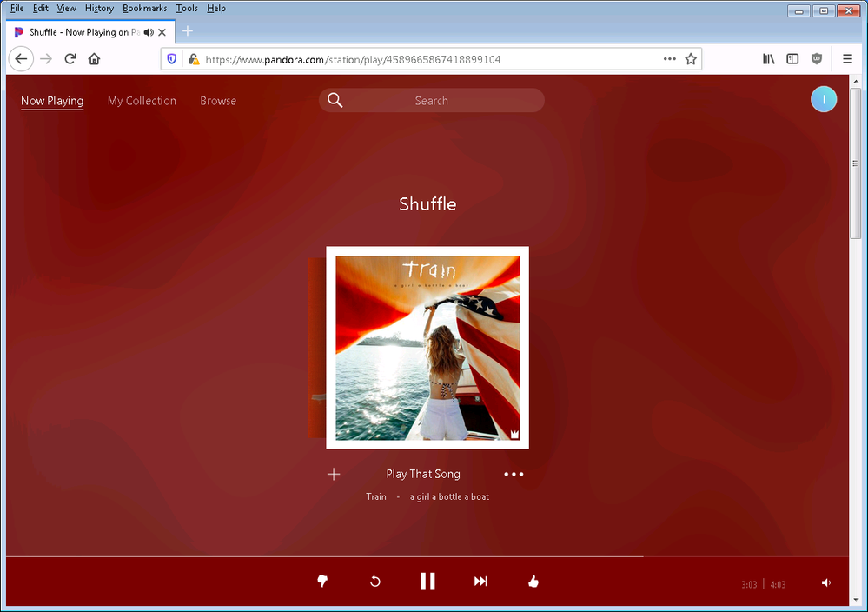Screen dimensions: 868x612
Task: Pause the currently playing song
Action: point(427,582)
